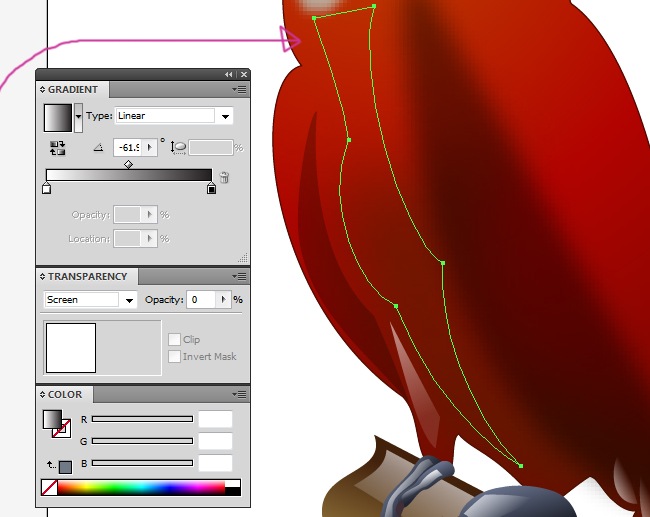This screenshot has height=517, width=650.
Task: Select the white gradient stop
Action: (46, 188)
